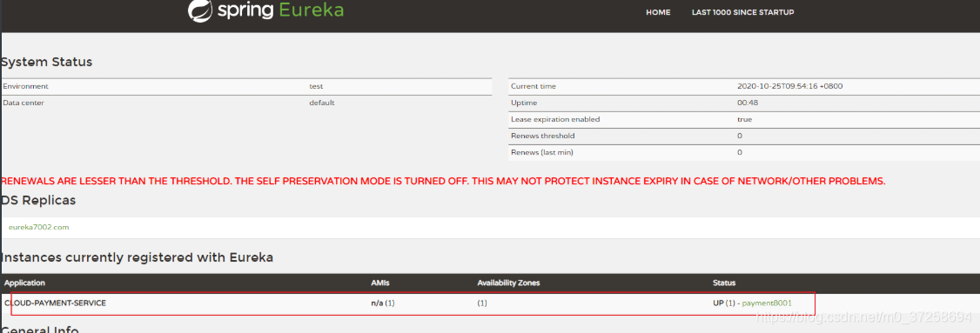
Task: Click the Current time label
Action: pos(534,86)
